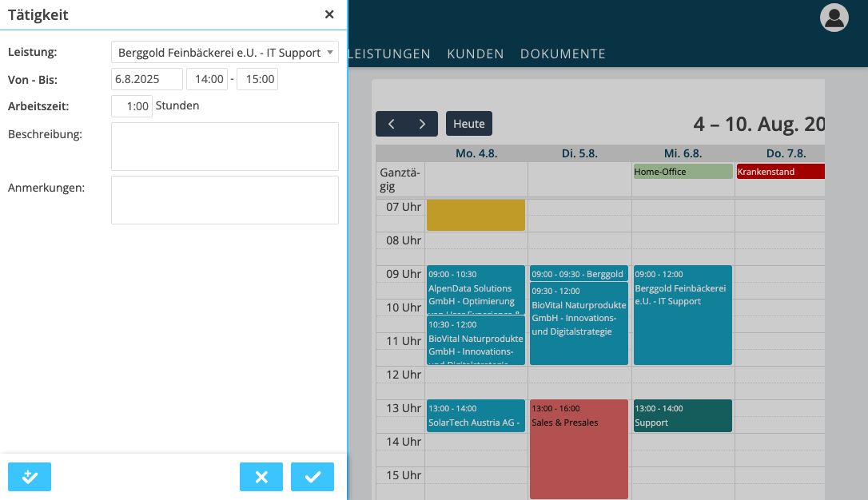The width and height of the screenshot is (868, 500).
Task: Click the start time field 14:00
Action: [x=207, y=79]
